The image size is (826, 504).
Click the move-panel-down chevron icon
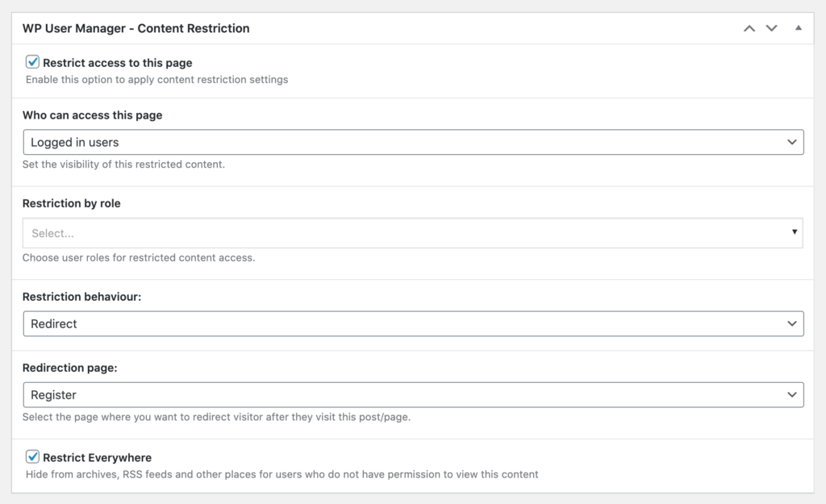[771, 27]
